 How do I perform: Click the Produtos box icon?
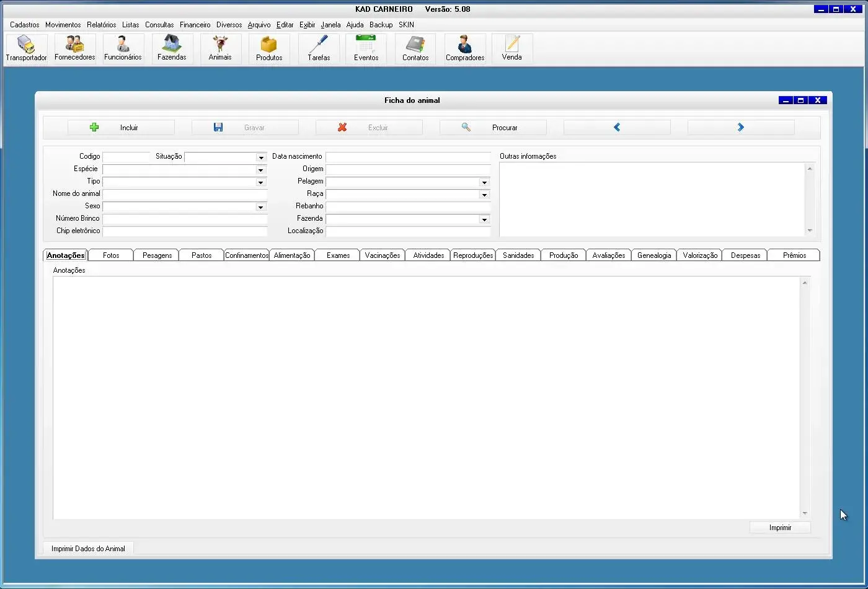[x=269, y=48]
